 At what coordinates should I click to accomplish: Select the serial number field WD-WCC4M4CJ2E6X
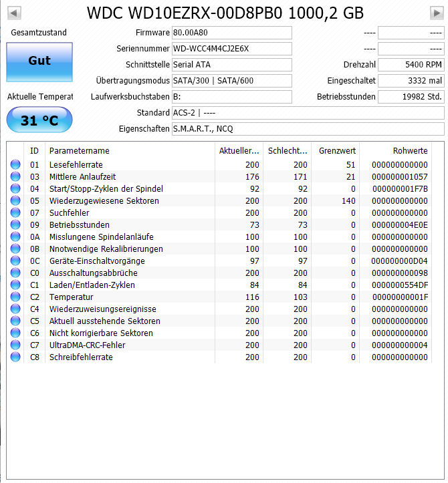[x=232, y=49]
